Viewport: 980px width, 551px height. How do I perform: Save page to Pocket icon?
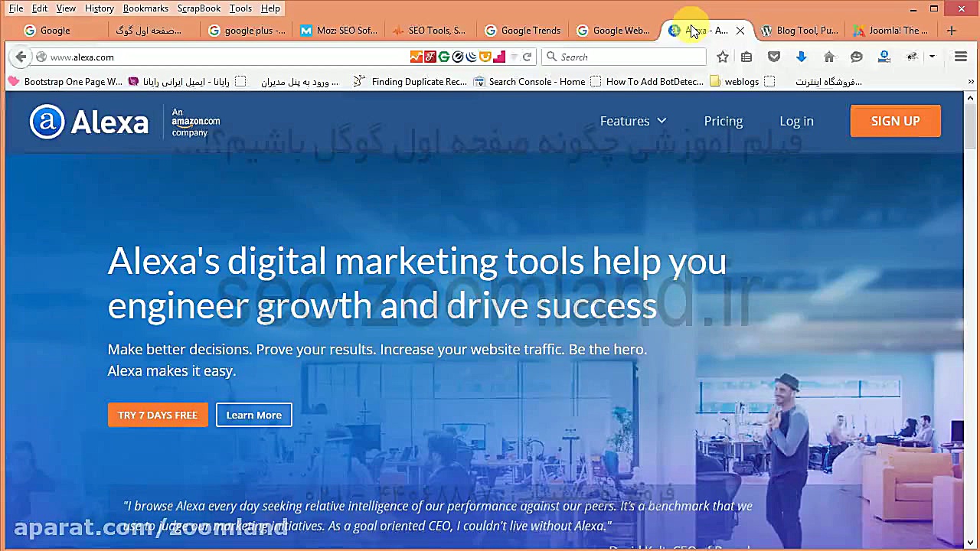click(x=774, y=57)
